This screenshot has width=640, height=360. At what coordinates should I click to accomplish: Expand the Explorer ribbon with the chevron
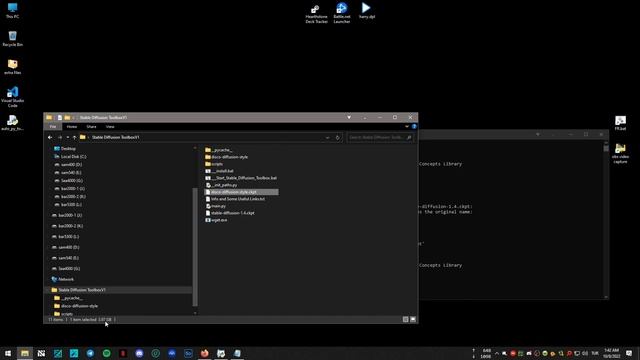click(407, 127)
